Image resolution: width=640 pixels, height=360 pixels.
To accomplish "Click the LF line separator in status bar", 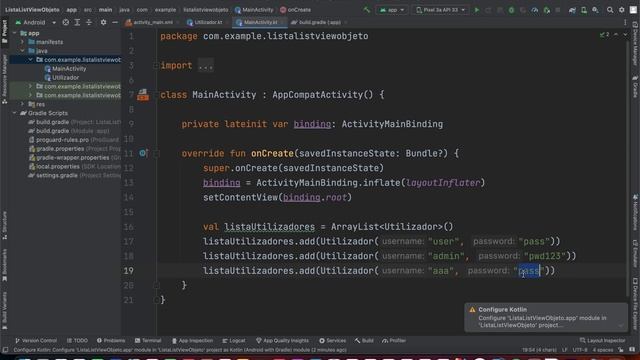I will coord(565,350).
